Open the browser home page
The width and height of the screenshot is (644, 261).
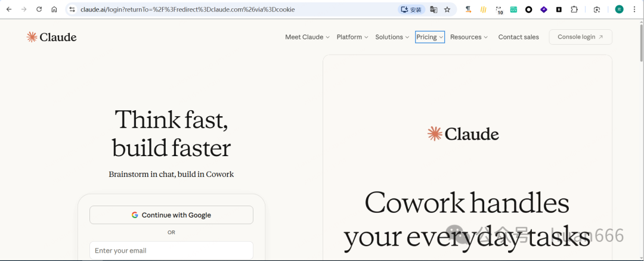(x=54, y=10)
